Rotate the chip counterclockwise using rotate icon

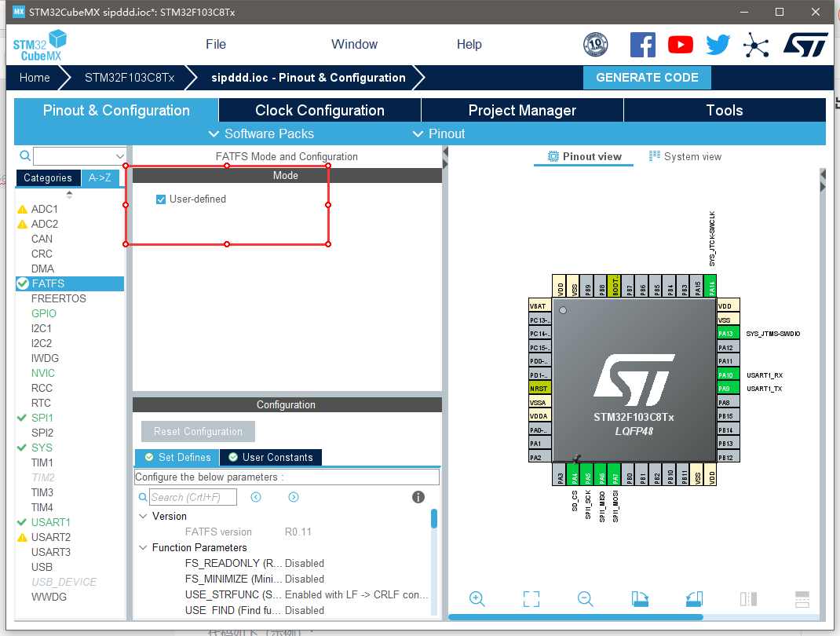coord(693,599)
